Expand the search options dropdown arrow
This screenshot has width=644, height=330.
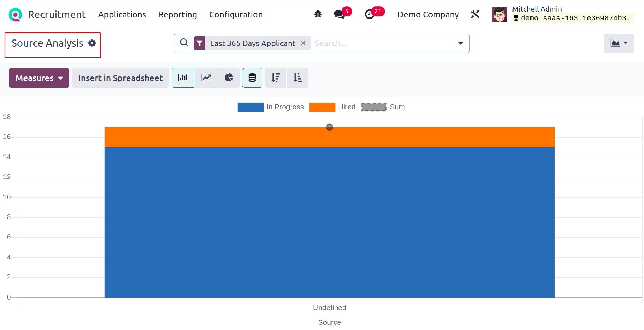pyautogui.click(x=460, y=43)
